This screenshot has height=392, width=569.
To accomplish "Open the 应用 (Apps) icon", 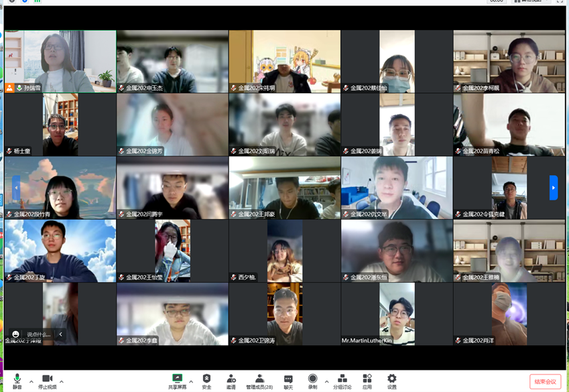I will [367, 380].
